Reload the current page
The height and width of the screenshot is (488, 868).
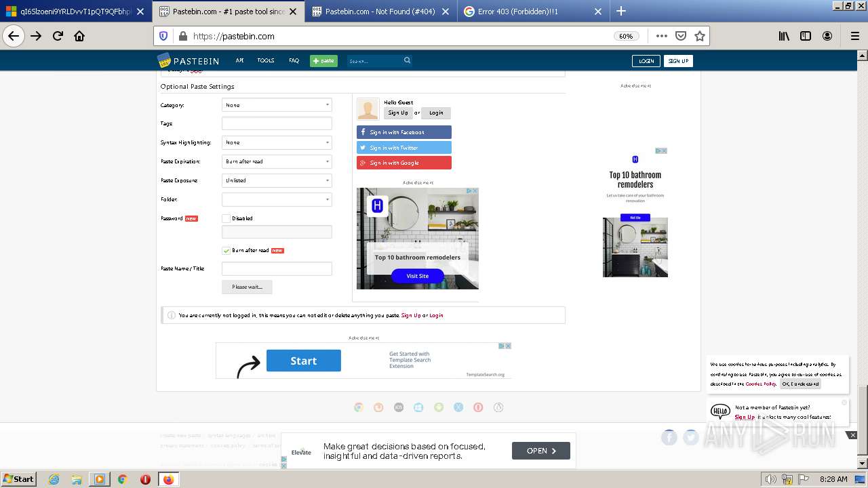pos(58,36)
